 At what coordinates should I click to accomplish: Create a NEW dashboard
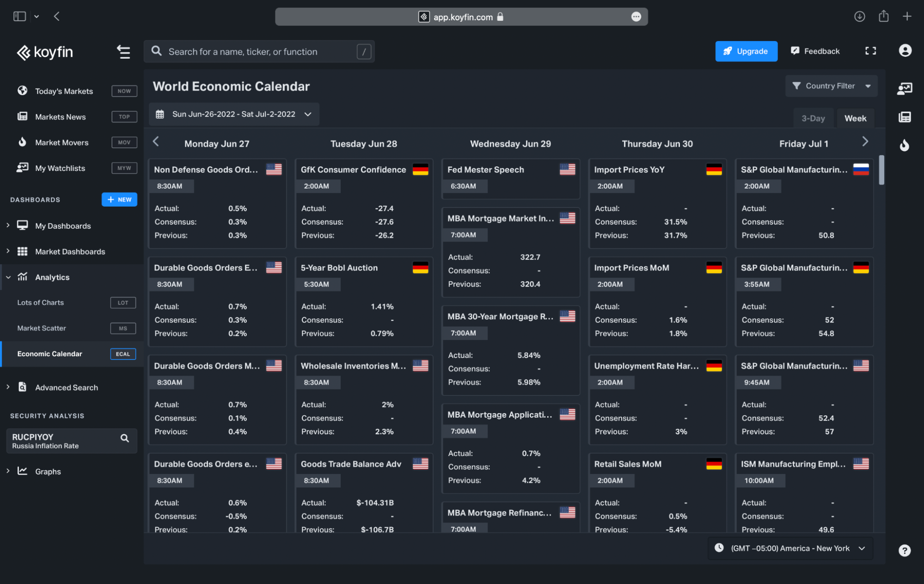(x=119, y=200)
